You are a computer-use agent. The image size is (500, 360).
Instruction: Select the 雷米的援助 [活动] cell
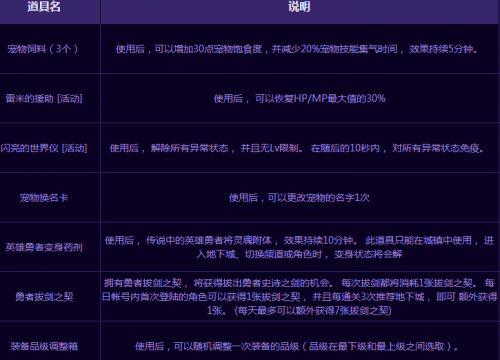point(44,98)
